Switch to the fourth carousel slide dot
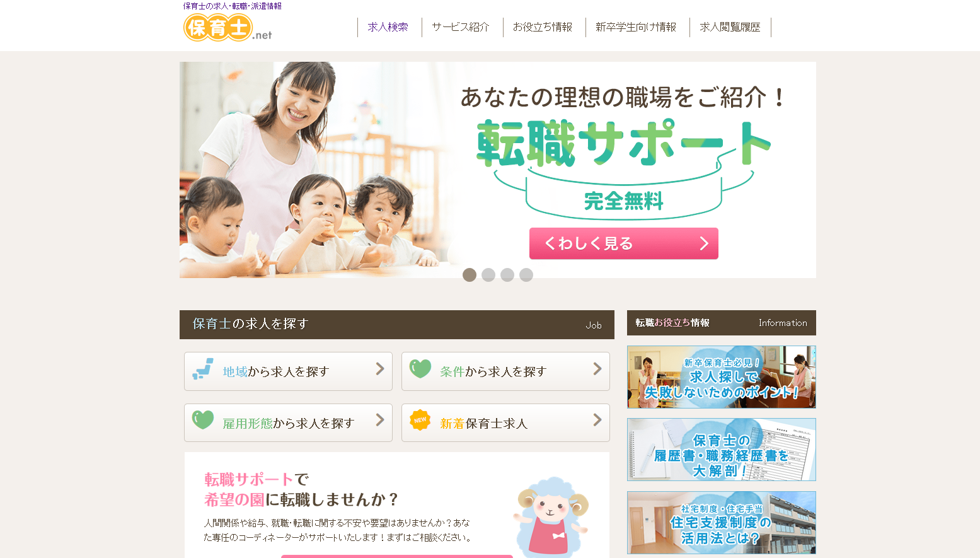Image resolution: width=980 pixels, height=558 pixels. tap(526, 275)
